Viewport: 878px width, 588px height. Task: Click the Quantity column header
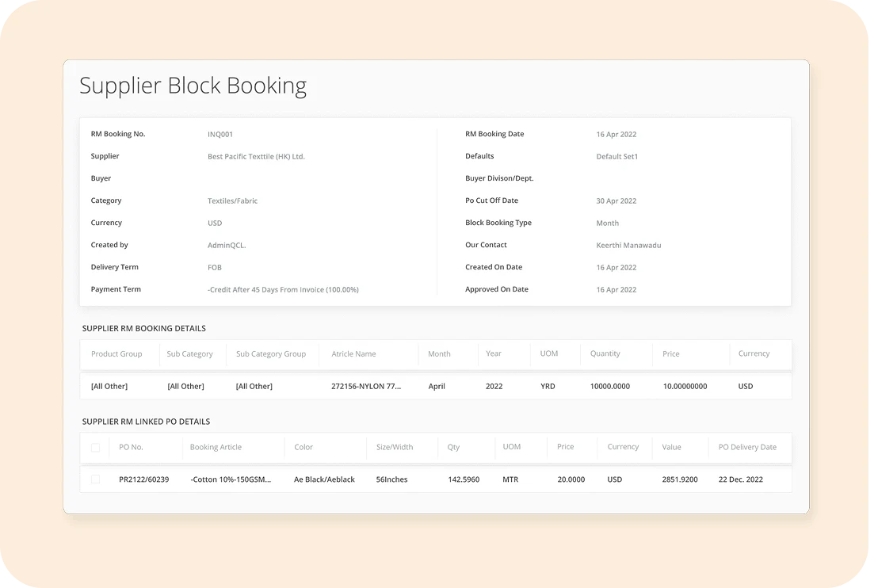[x=605, y=354]
